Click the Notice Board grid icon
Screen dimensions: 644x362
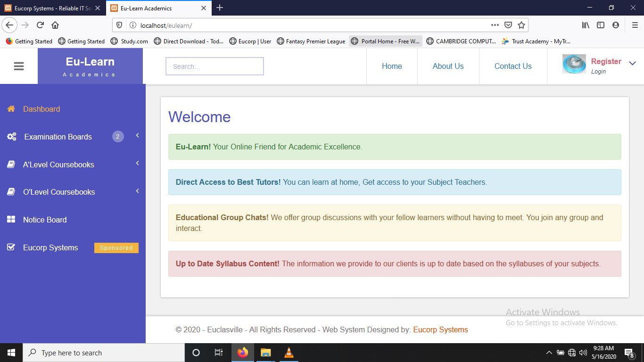click(x=11, y=220)
